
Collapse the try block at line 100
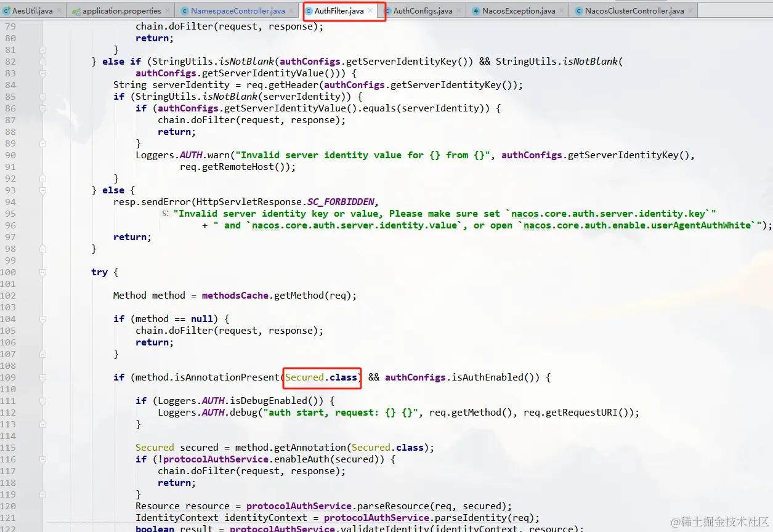coord(42,272)
